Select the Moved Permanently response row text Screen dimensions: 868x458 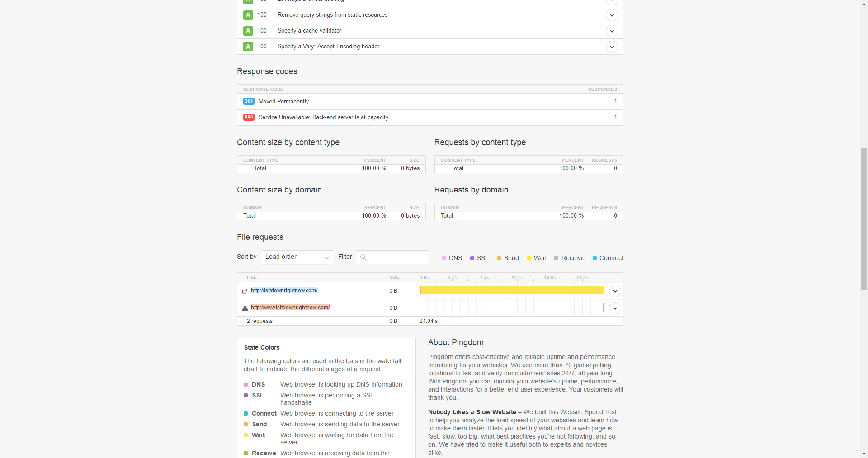coord(283,102)
